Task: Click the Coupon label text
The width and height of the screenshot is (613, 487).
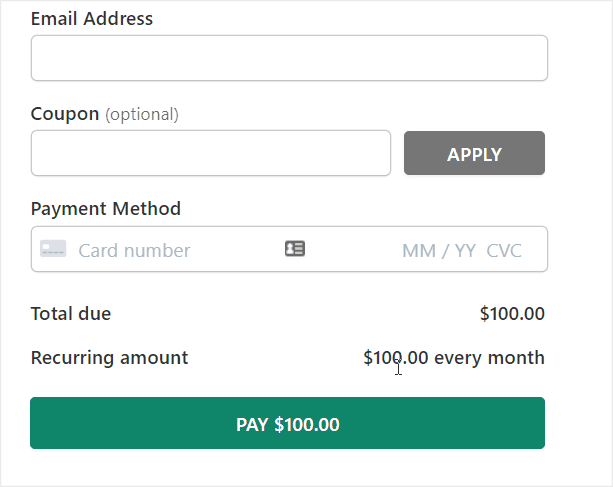Action: [x=65, y=114]
